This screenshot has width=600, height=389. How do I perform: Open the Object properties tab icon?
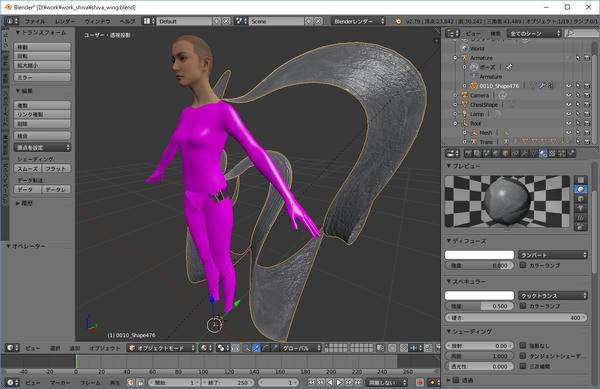[505, 153]
